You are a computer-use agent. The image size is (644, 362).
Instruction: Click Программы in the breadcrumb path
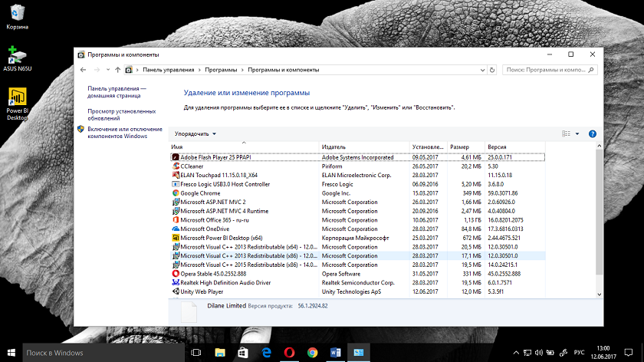(x=221, y=70)
